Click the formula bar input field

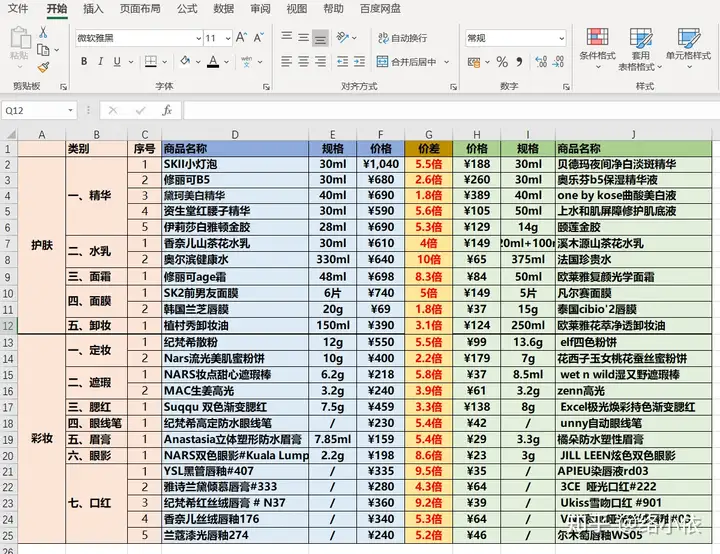pyautogui.click(x=451, y=110)
